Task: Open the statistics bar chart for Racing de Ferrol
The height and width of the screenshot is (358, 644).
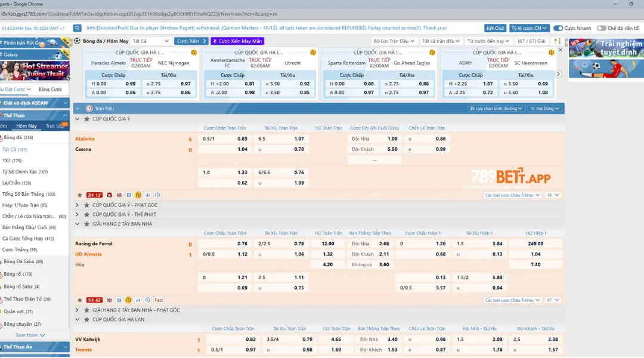Action: [x=138, y=300]
